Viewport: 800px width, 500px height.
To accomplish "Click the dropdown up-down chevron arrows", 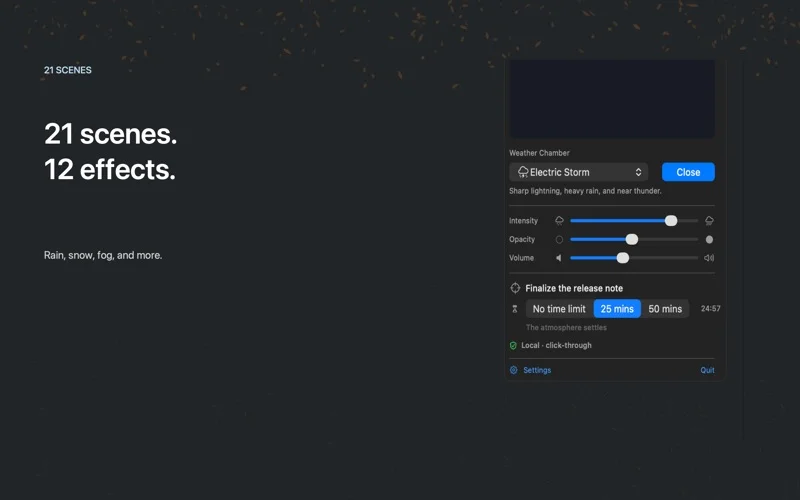I will (x=638, y=172).
